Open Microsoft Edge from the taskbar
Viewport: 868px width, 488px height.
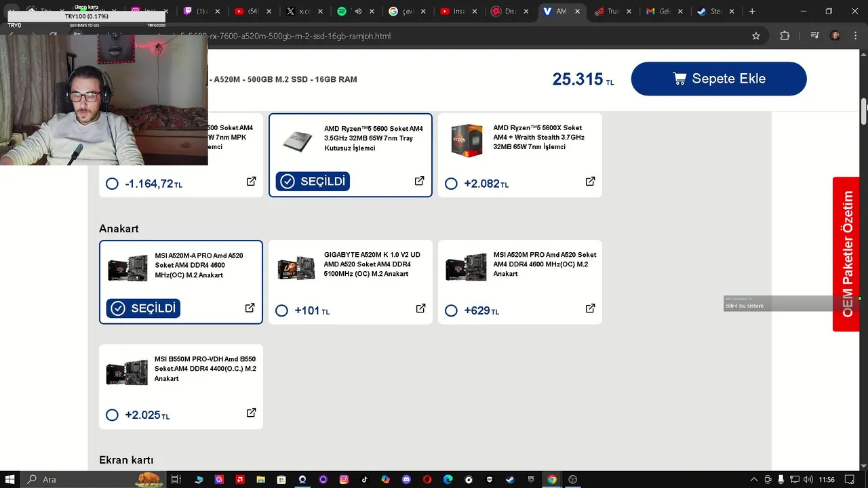pyautogui.click(x=448, y=479)
